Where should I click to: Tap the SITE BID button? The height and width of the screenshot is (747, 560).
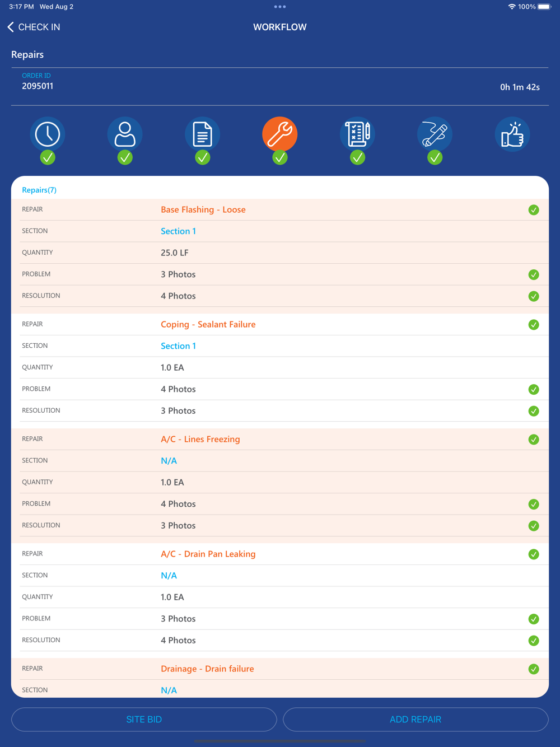[x=144, y=720]
